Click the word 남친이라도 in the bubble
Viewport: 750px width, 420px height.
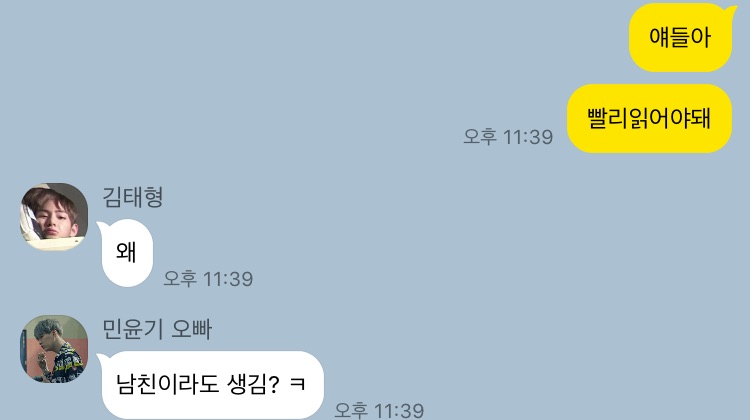[x=167, y=384]
